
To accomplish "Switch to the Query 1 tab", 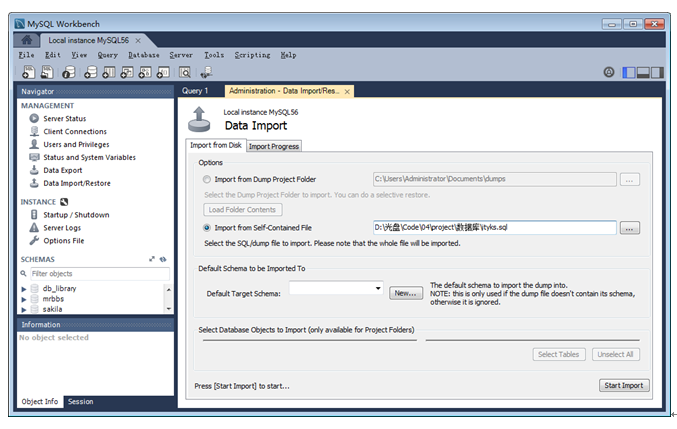I will (x=195, y=91).
